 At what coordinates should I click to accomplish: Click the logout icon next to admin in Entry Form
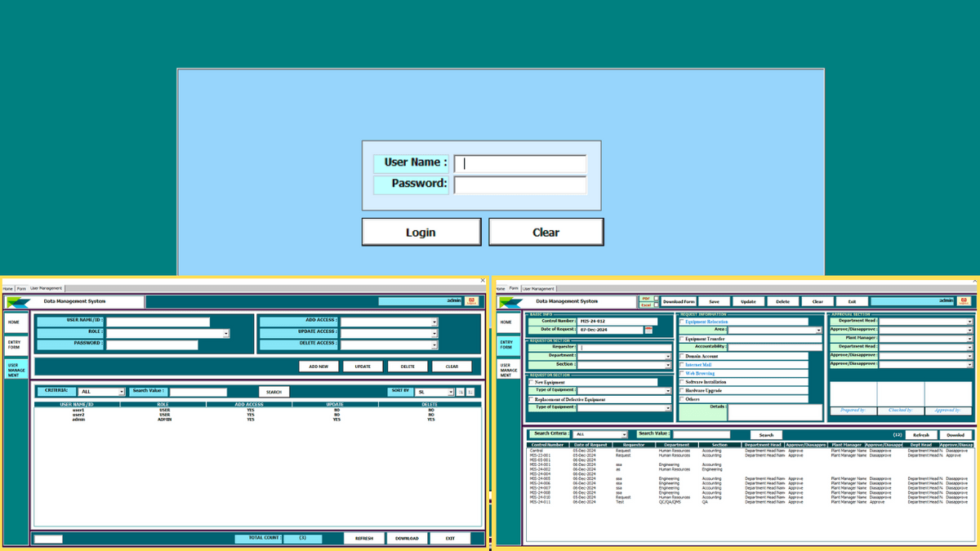[964, 301]
